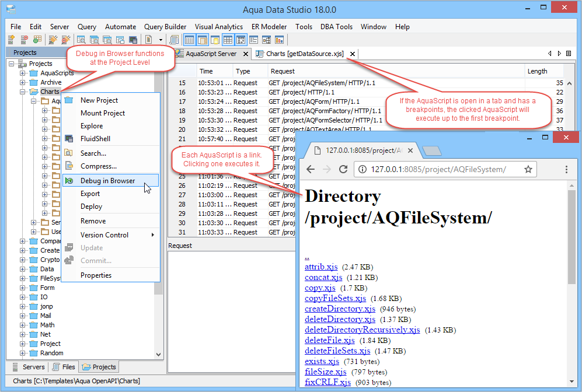Toggle the first highlighted calendar-grid view button
Viewport: 582px width, 392px height.
point(190,40)
